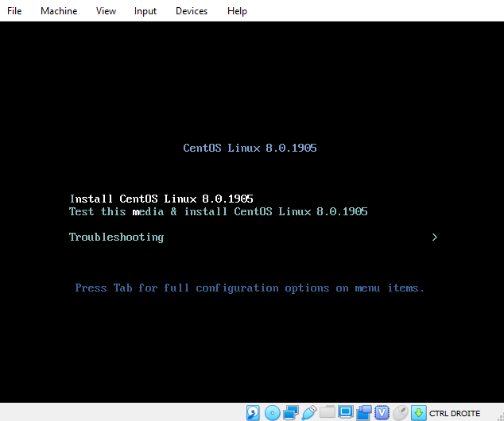
Task: Click the network adapters status icon
Action: pos(290,412)
